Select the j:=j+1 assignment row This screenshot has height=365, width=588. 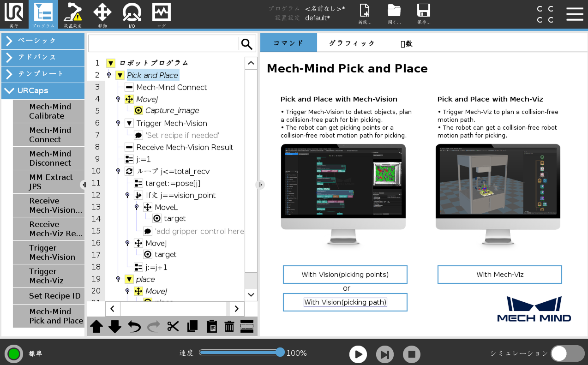click(156, 267)
